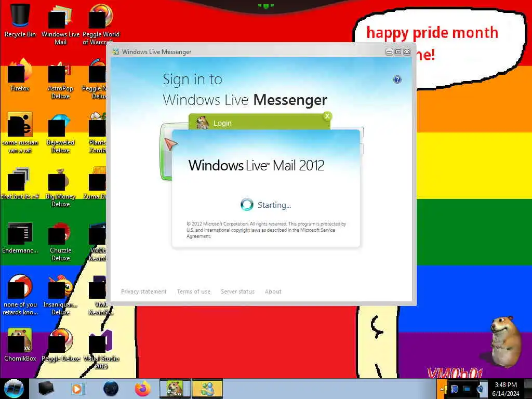Click the 'Starting...' loading text

point(274,205)
